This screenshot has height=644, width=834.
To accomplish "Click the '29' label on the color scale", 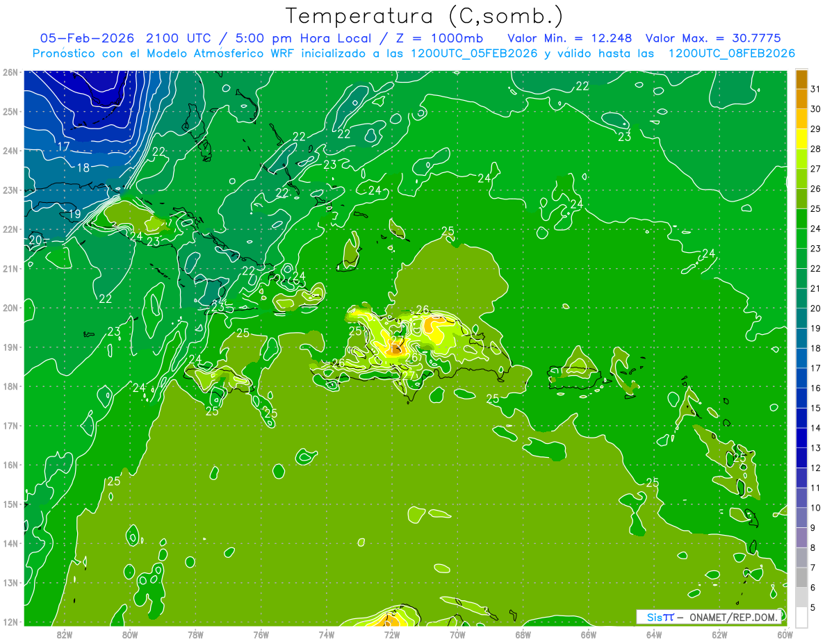I will 815,129.
